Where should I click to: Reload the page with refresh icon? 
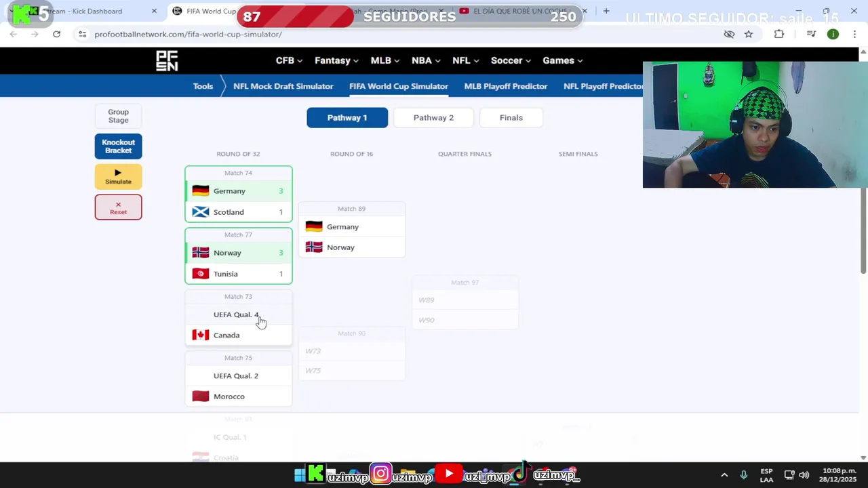coord(56,34)
